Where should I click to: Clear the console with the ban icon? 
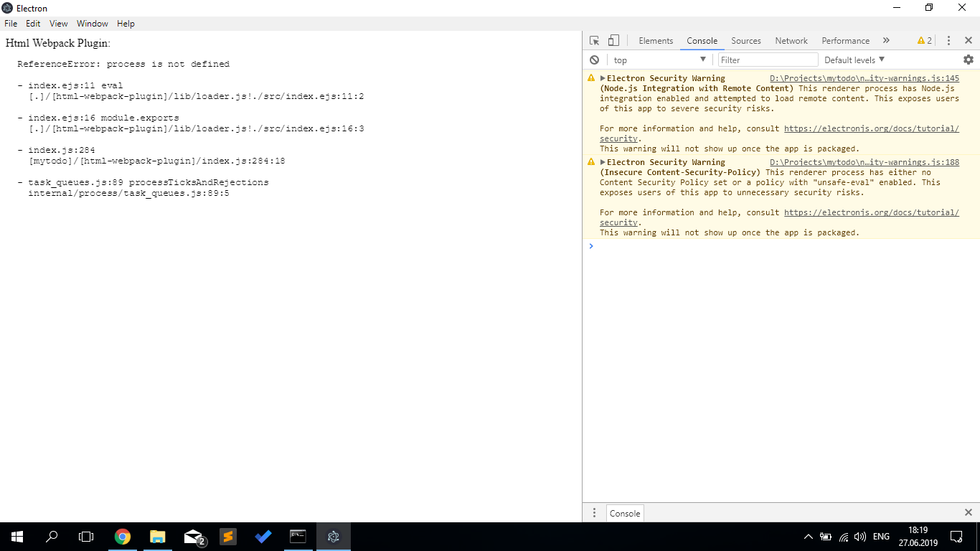coord(594,60)
